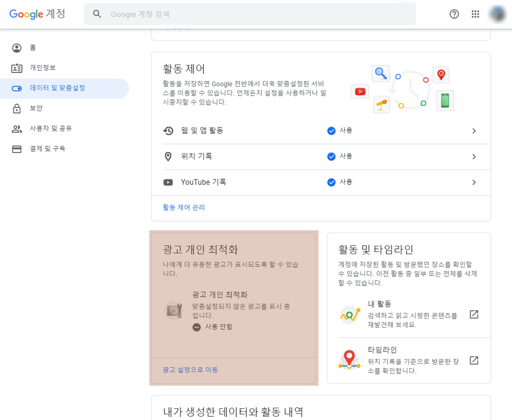The width and height of the screenshot is (512, 420).
Task: Expand 웹 및 앱 활동 chevron
Action: pyautogui.click(x=474, y=131)
